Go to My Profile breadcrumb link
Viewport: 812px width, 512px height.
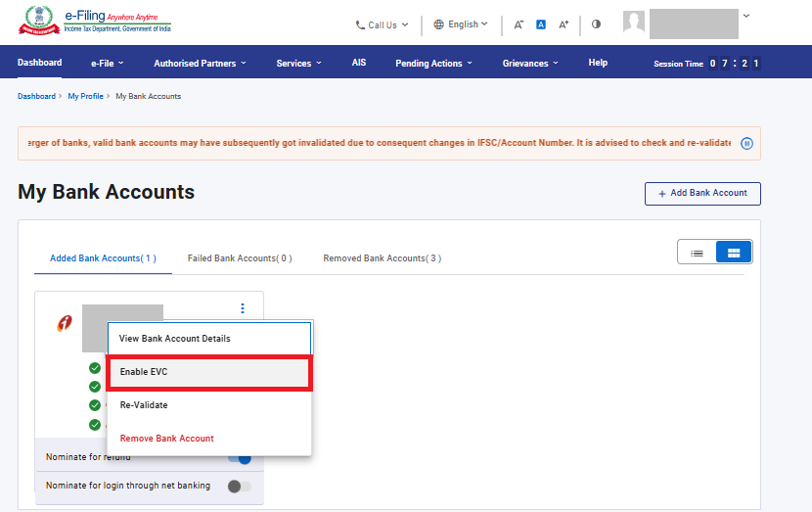(x=85, y=96)
